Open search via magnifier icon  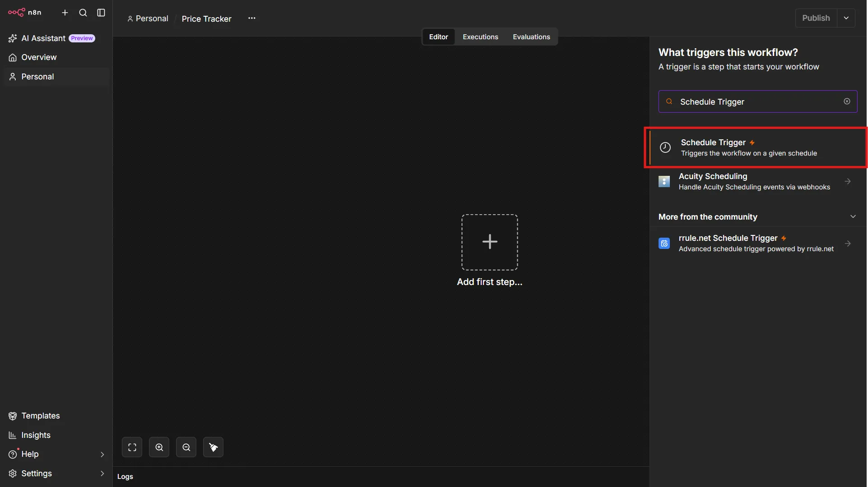tap(83, 13)
